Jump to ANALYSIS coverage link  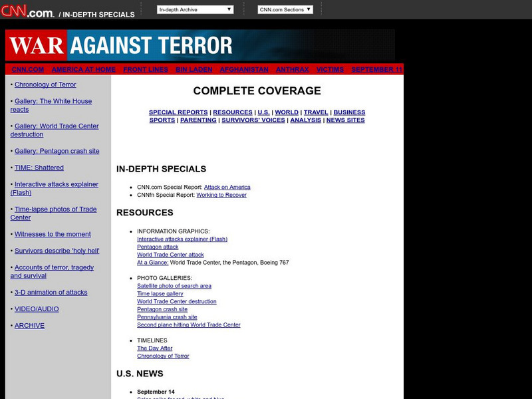pos(305,120)
